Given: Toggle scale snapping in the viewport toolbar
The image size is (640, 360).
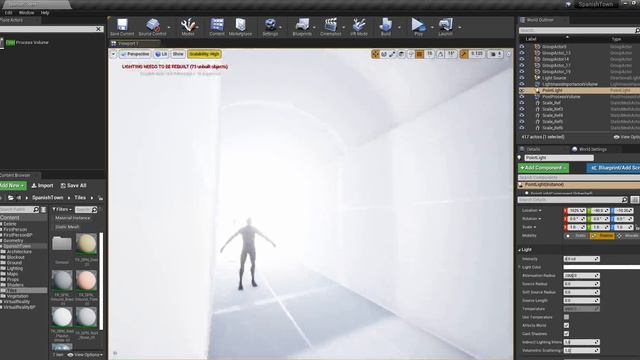Looking at the screenshot, I should pos(464,54).
